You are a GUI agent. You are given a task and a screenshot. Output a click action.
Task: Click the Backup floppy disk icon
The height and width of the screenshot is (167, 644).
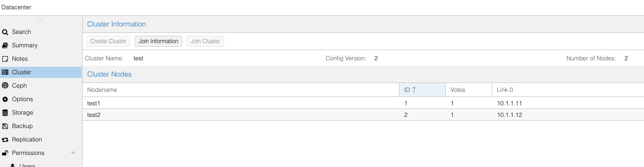(5, 126)
